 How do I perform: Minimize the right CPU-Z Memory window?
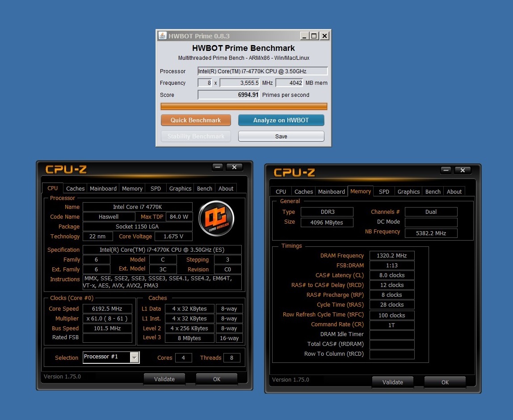click(446, 170)
